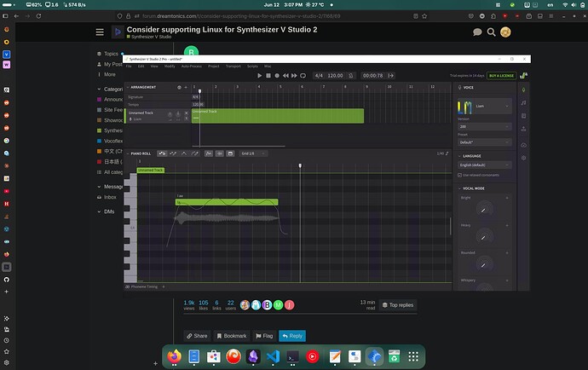Expand the Phoneme Timing panel
Viewport: 588px width, 370px height.
(164, 286)
